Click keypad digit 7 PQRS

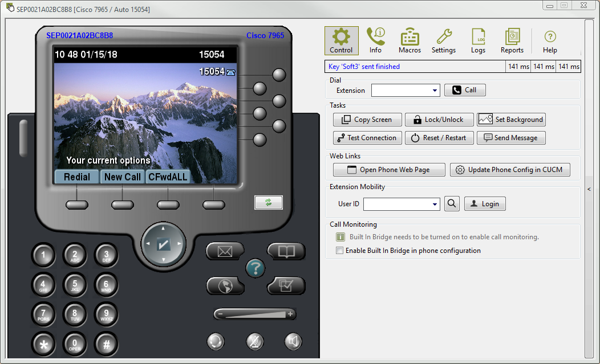(x=43, y=314)
